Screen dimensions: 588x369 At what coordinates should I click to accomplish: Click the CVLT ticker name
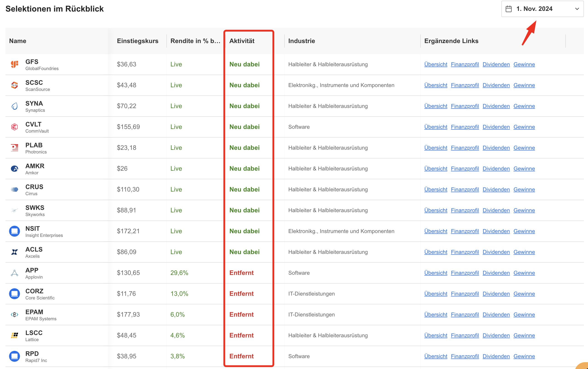point(33,124)
